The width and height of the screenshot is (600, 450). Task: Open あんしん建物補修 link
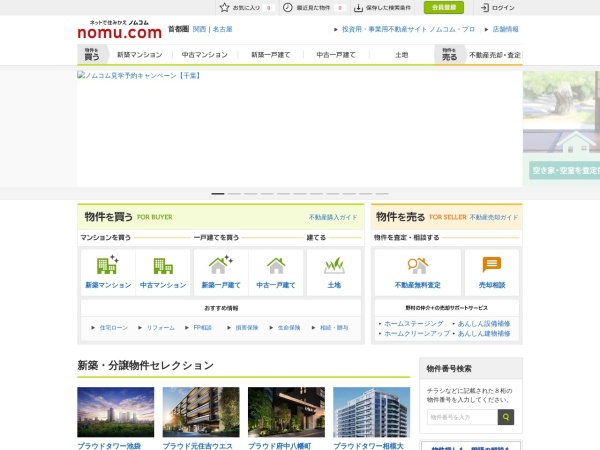click(x=484, y=334)
